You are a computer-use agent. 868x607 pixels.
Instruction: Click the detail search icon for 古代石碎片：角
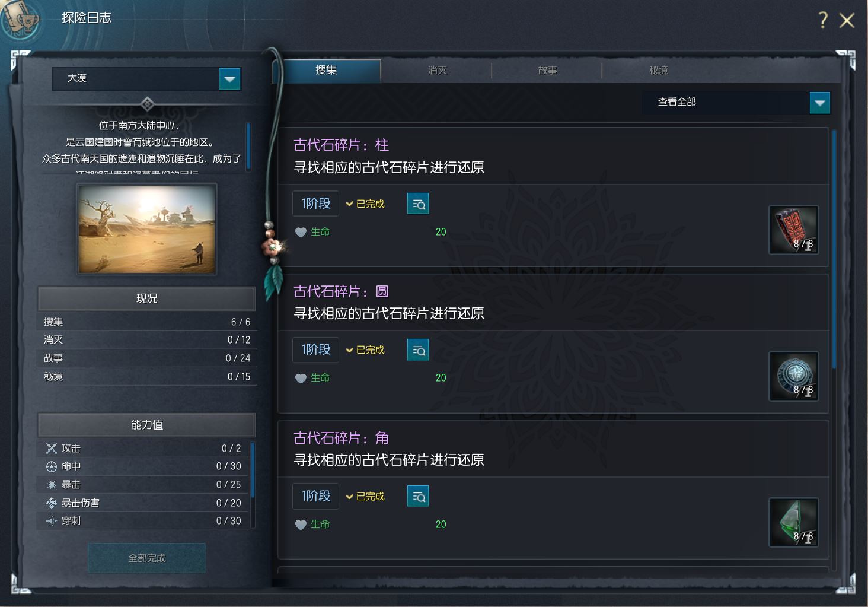click(x=418, y=496)
